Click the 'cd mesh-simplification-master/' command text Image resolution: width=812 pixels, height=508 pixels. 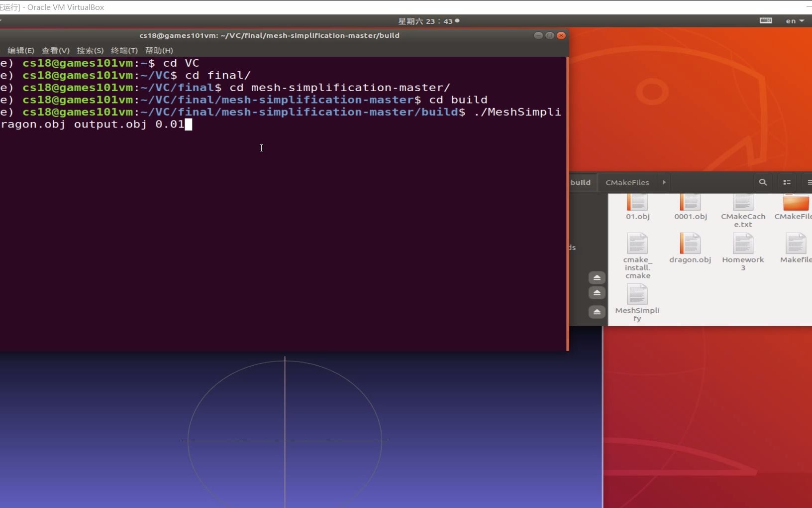339,88
